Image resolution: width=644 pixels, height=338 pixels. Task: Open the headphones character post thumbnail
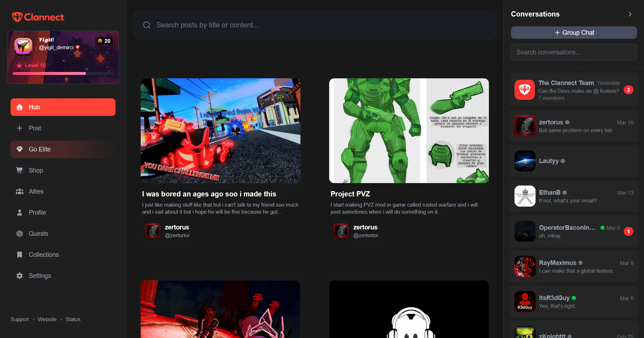[409, 309]
